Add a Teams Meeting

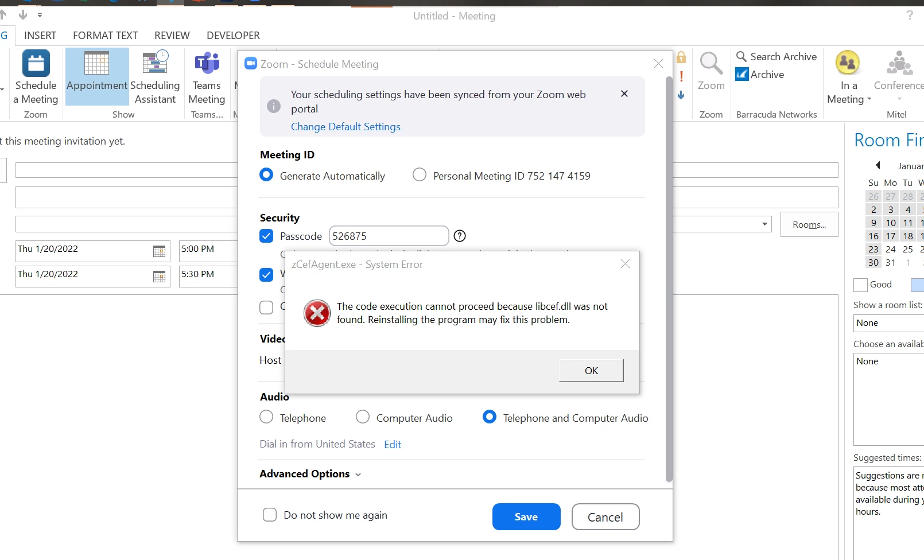207,77
